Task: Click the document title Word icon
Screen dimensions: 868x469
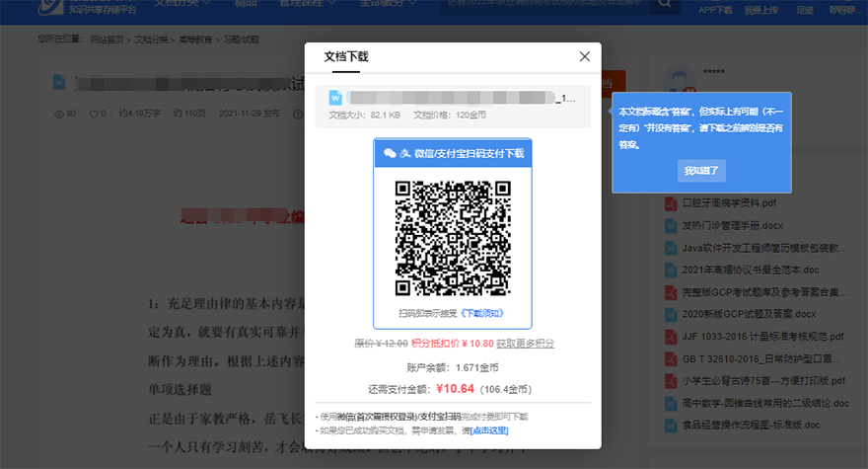Action: tap(59, 83)
